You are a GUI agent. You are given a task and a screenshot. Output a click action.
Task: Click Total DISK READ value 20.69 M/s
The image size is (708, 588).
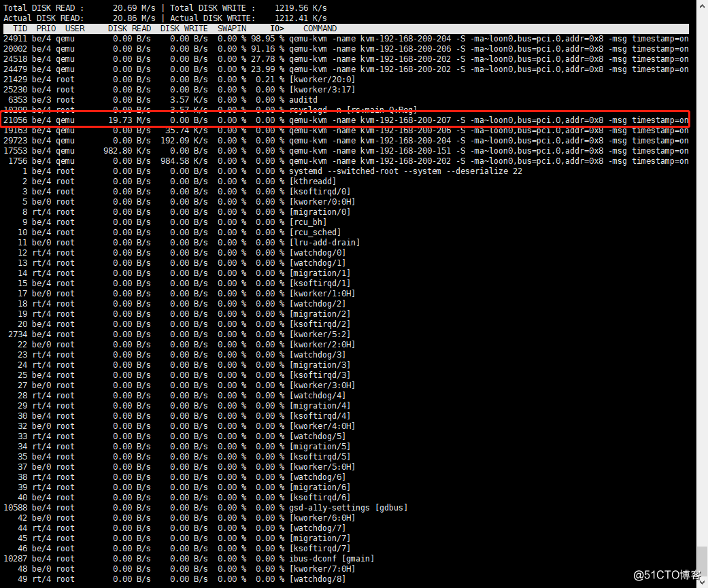pyautogui.click(x=134, y=8)
